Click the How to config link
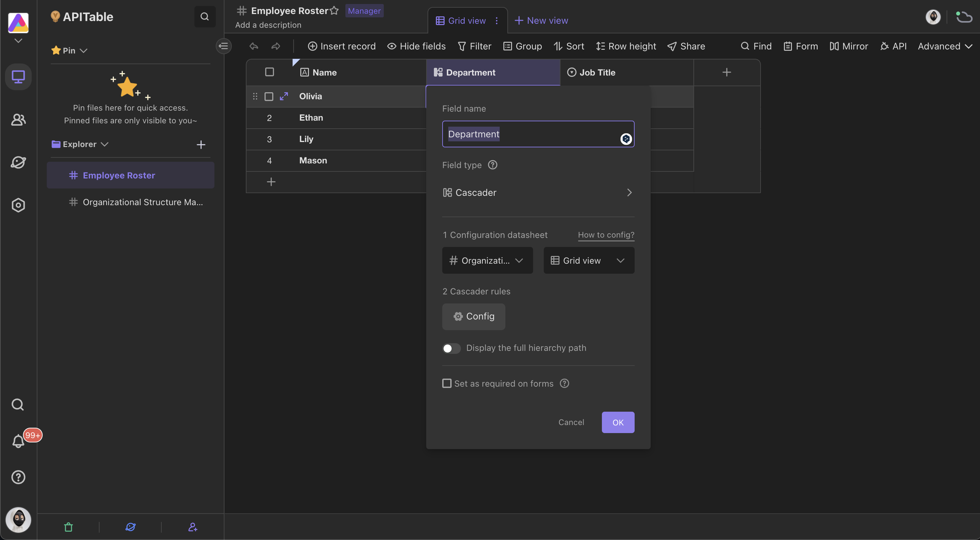980x540 pixels. click(x=605, y=235)
